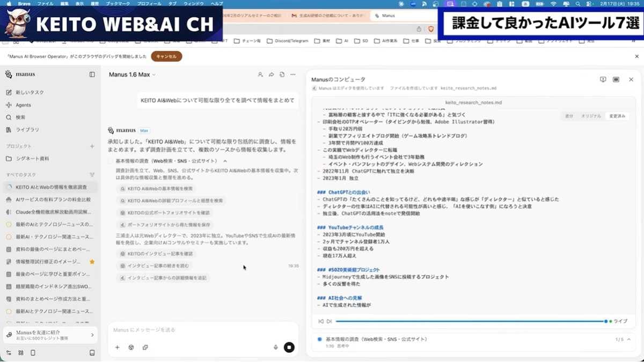Click the キャンセル button in the debug banner
644x362 pixels.
coord(166,55)
